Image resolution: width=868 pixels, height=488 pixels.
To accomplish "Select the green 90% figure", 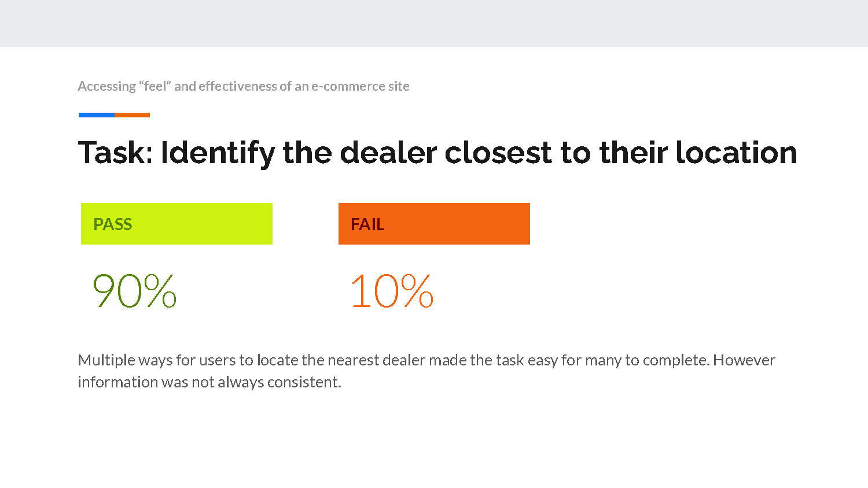I will 135,291.
